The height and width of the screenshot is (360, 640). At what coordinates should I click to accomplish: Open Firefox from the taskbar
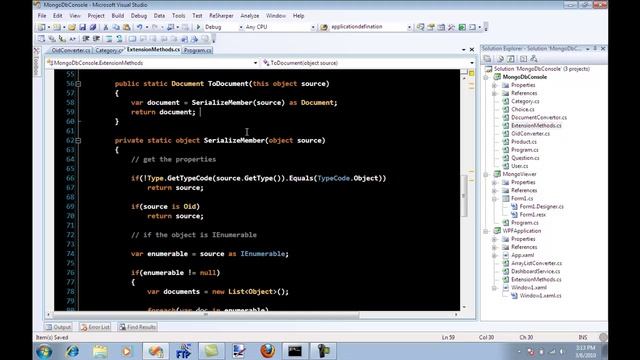267,351
